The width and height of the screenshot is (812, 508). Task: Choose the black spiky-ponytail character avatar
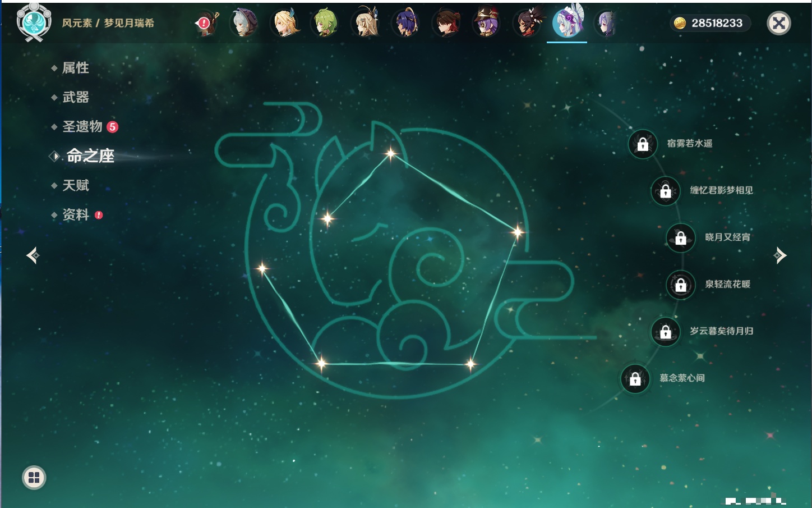coord(528,24)
